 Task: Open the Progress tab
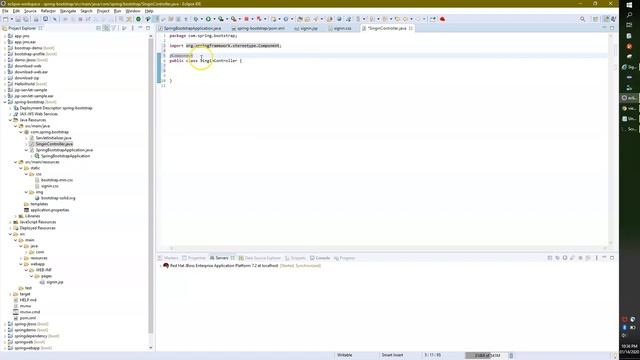344,258
